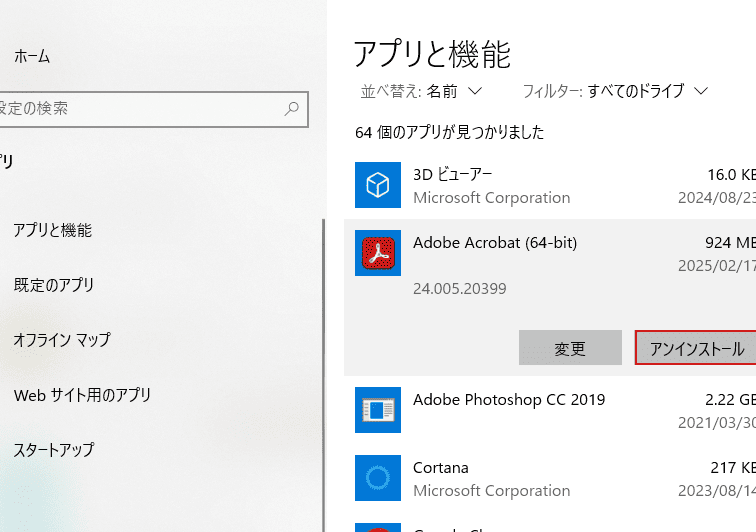Click Microsoft Corporation under Cortana
This screenshot has width=756, height=532.
491,491
